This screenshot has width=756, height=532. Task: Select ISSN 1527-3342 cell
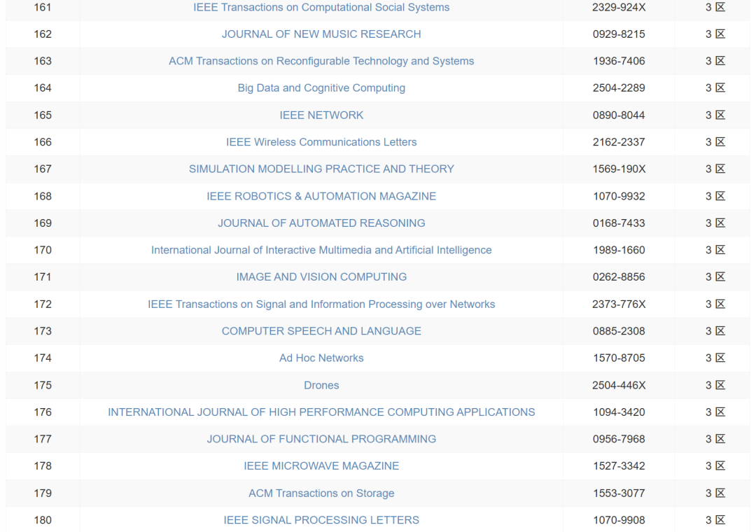pyautogui.click(x=619, y=466)
